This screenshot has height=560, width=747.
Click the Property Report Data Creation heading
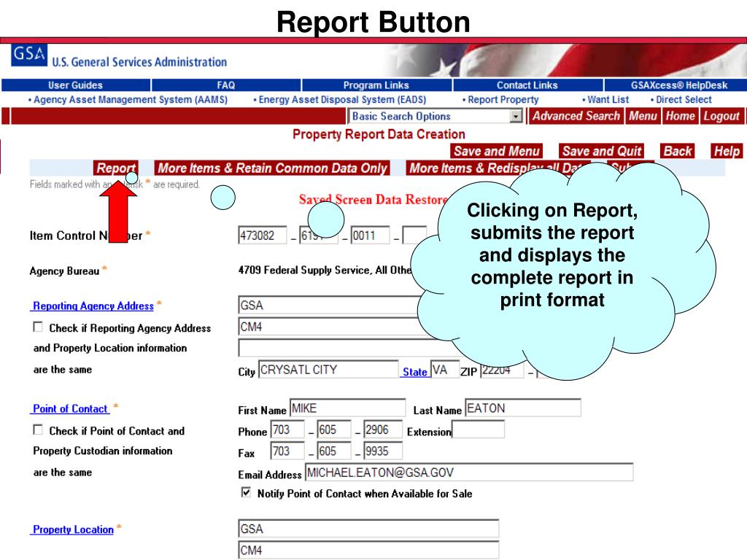[379, 134]
